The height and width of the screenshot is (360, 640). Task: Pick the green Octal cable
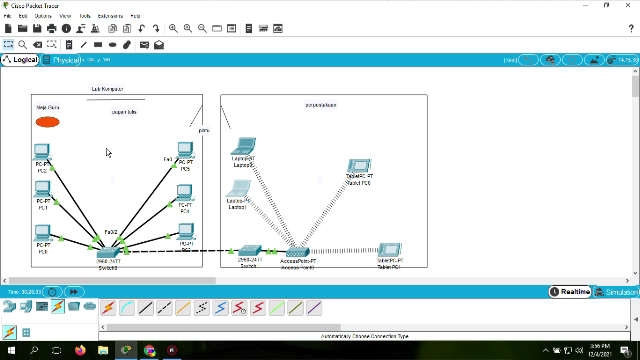(277, 308)
